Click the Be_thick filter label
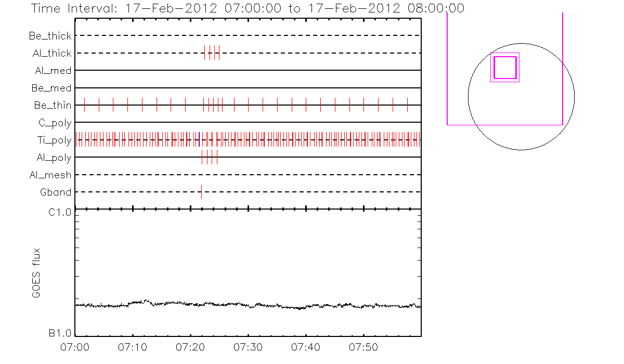The height and width of the screenshot is (364, 624). click(x=50, y=36)
